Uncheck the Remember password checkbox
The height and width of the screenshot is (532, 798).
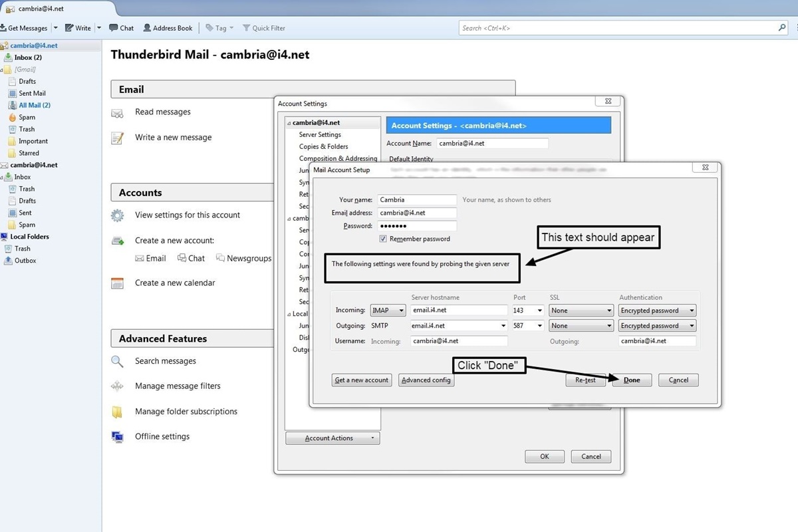coord(383,239)
